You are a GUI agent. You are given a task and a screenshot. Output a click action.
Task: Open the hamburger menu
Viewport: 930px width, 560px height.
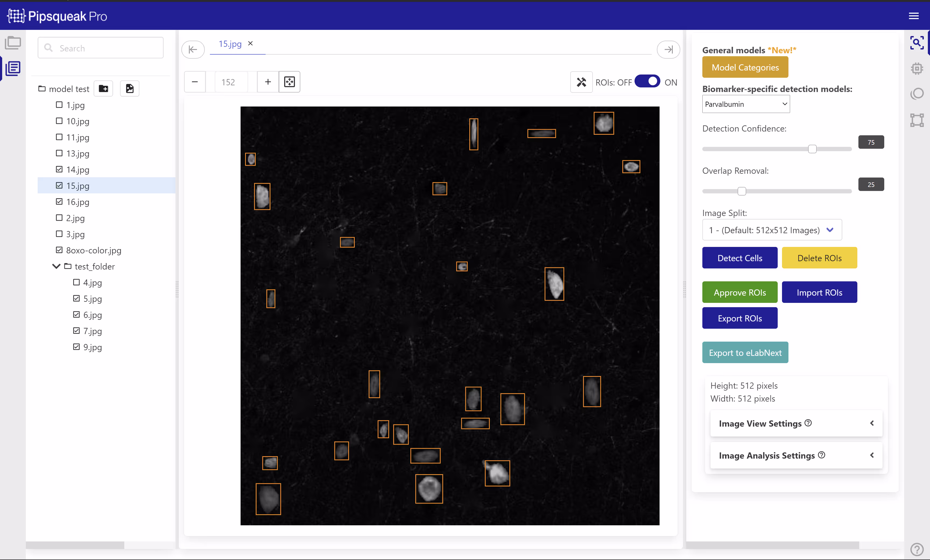[914, 16]
